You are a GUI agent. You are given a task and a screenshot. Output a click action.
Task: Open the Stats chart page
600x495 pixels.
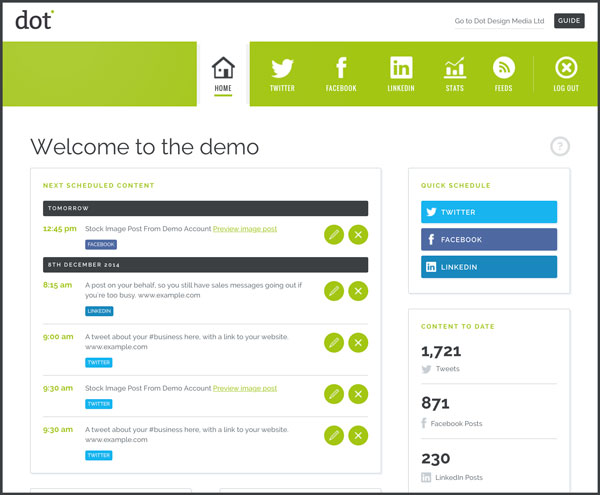pos(455,74)
